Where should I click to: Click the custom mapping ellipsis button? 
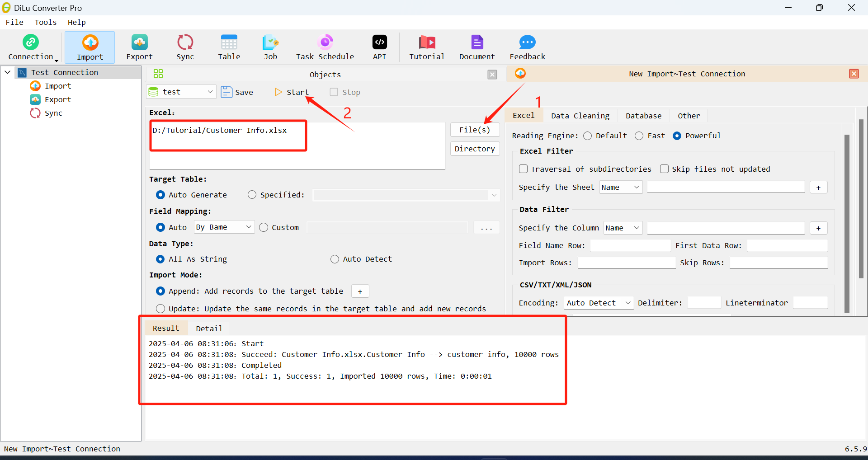tap(486, 227)
